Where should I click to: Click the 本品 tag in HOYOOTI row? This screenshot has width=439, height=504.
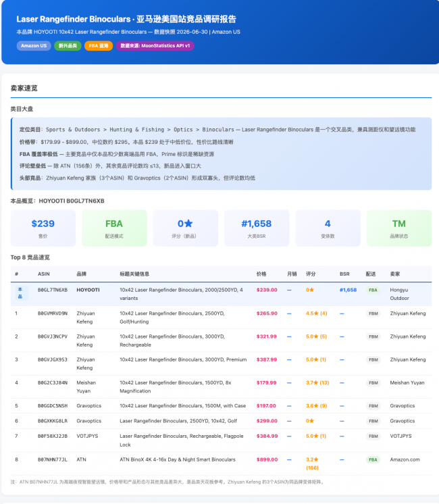point(20,293)
